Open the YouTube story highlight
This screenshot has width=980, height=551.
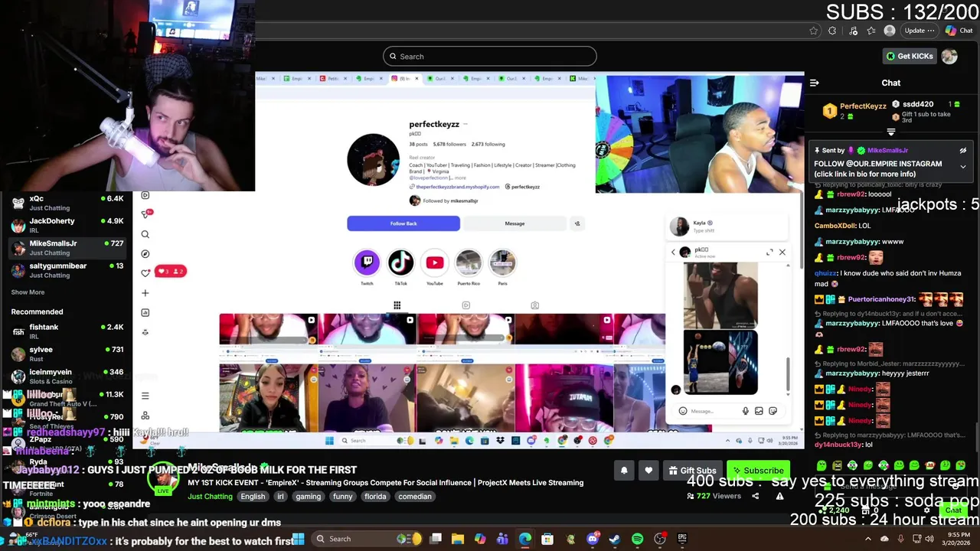pyautogui.click(x=434, y=262)
